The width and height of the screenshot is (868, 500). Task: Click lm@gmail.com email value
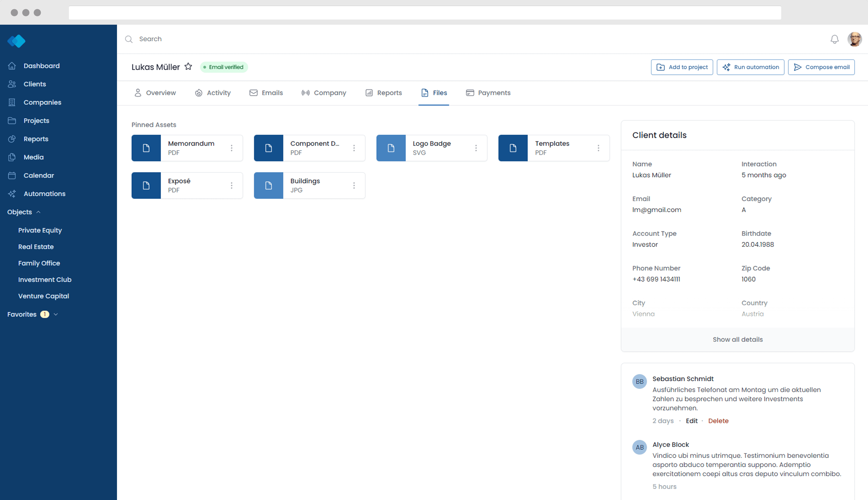click(x=656, y=210)
